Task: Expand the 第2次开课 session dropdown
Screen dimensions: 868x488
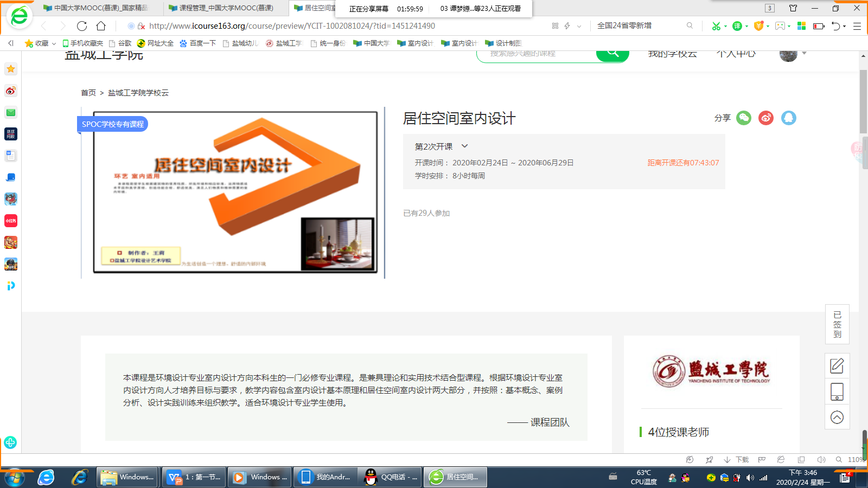Action: (x=464, y=146)
